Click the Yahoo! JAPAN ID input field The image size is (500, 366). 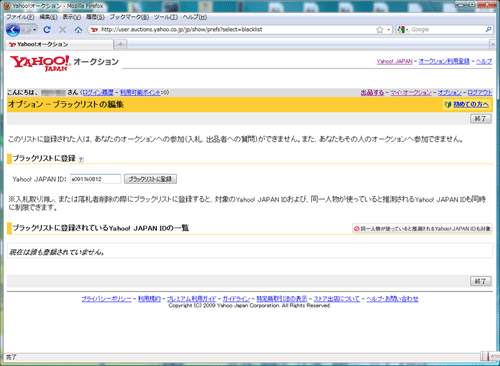pyautogui.click(x=95, y=179)
